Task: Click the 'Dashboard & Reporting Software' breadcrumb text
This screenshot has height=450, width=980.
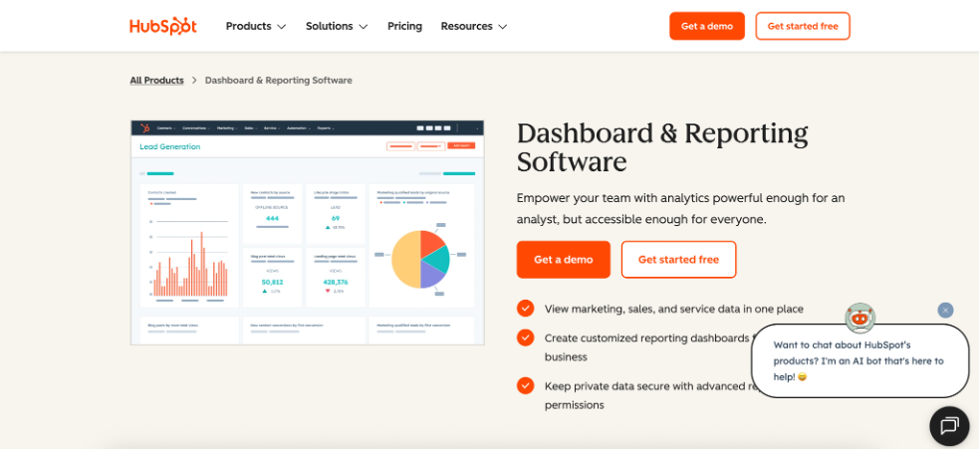Action: pos(278,81)
